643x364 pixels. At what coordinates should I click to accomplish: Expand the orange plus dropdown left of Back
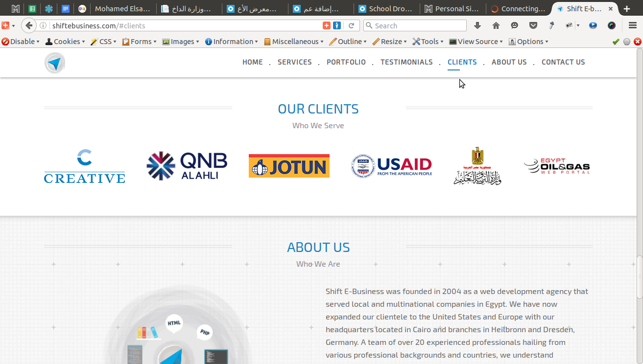click(x=13, y=25)
